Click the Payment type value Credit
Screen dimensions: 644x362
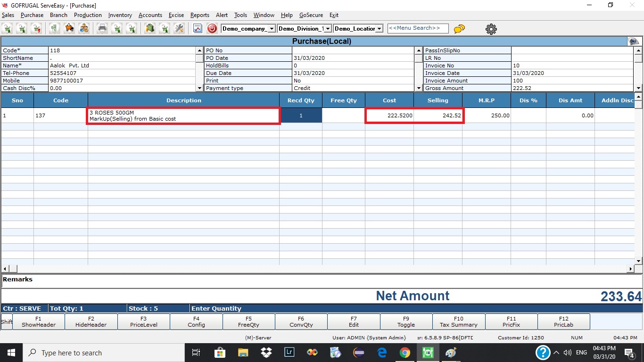click(353, 88)
